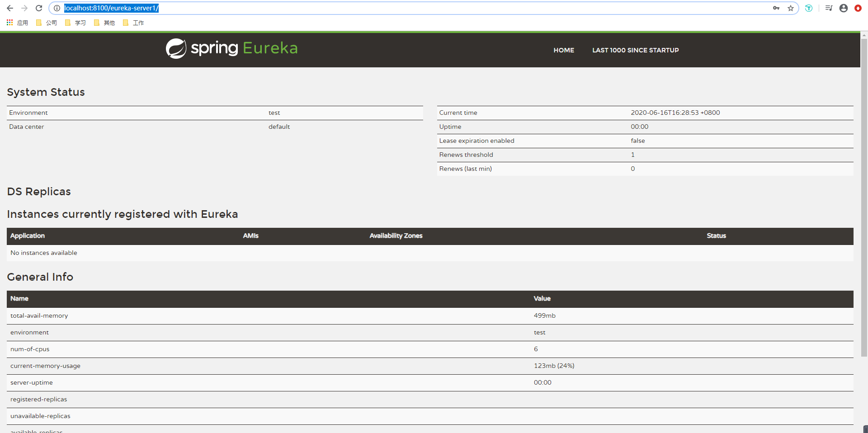Click the scrollbar up arrow
The height and width of the screenshot is (433, 868).
click(x=864, y=35)
